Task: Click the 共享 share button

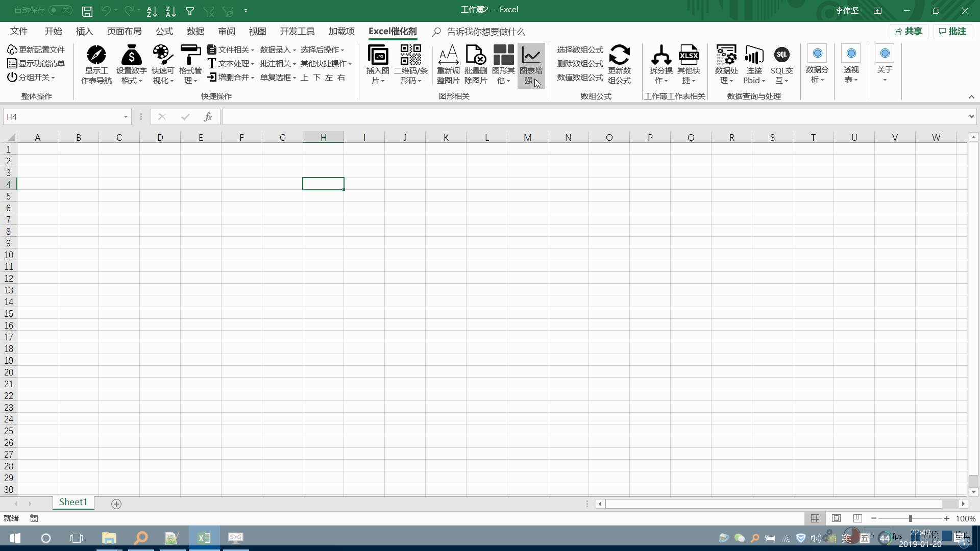Action: tap(909, 32)
